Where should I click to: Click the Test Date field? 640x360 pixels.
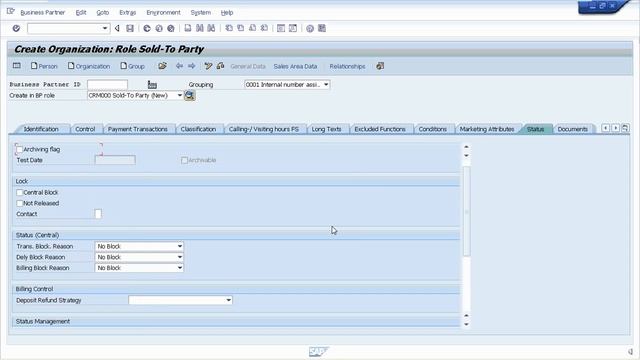[x=115, y=160]
